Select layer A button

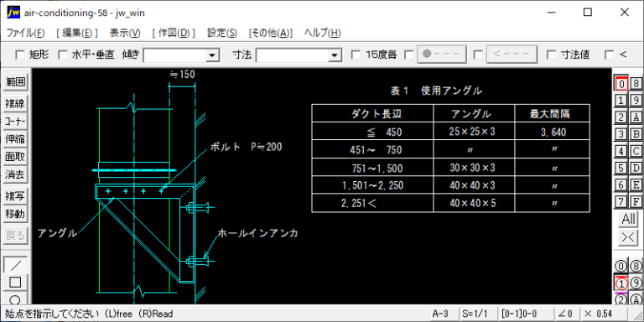pos(636,117)
